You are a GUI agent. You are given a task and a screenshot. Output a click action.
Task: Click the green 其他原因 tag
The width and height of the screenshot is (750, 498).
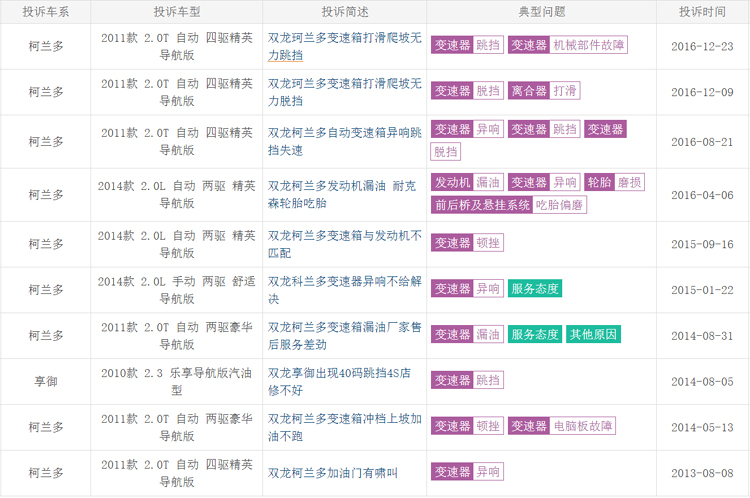594,334
